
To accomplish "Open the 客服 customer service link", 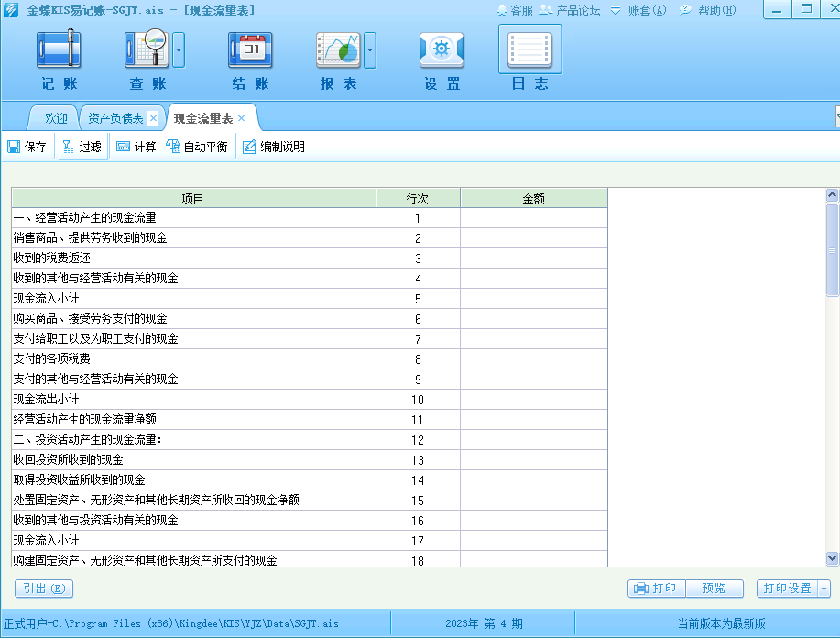I will coord(516,10).
